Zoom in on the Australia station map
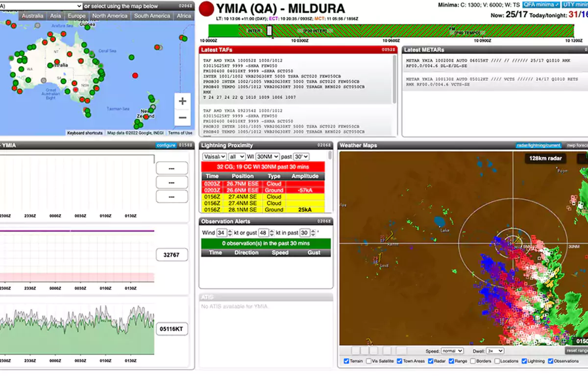588x377 pixels. [182, 101]
